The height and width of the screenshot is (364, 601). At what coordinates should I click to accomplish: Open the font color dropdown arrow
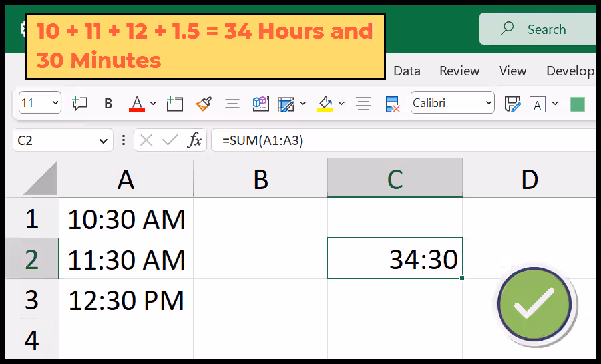click(x=153, y=103)
